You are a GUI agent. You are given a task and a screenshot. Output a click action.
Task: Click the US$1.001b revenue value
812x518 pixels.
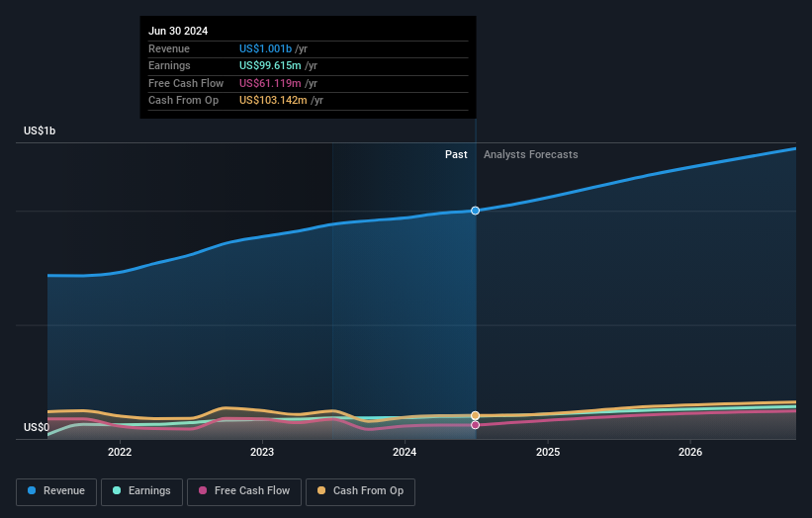[265, 48]
